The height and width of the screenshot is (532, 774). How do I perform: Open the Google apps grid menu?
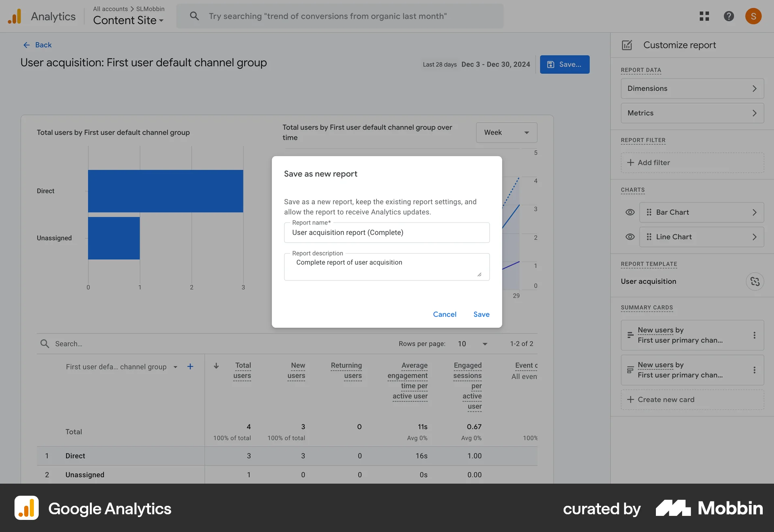[x=704, y=16]
